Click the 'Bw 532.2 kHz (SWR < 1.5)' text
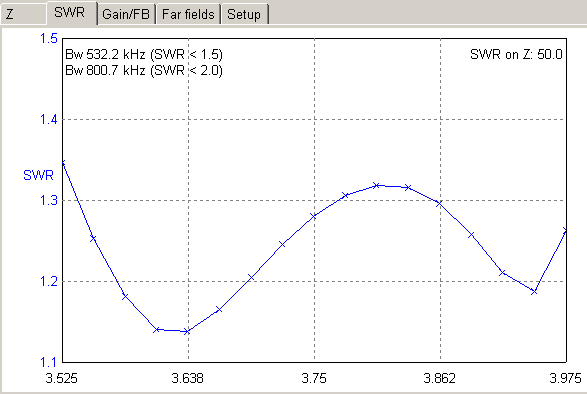 pyautogui.click(x=144, y=55)
